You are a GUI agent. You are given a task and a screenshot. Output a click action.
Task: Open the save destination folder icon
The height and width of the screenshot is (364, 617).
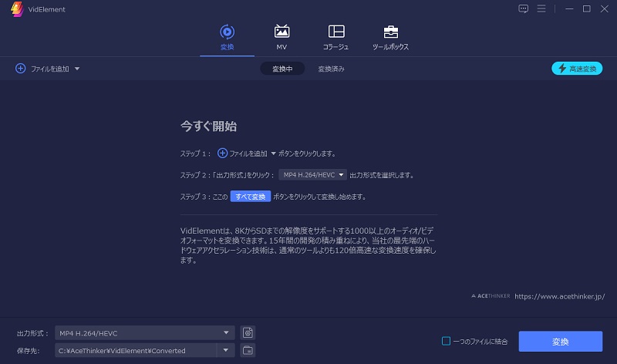(248, 350)
